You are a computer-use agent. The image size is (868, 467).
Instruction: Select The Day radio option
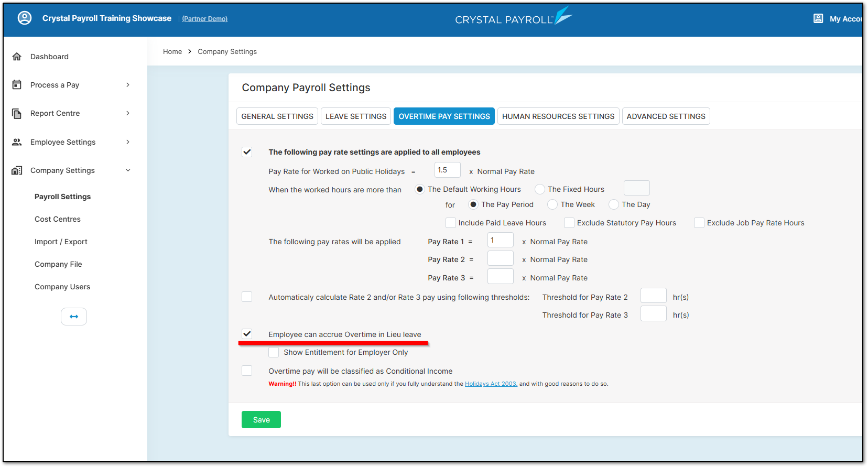coord(614,204)
